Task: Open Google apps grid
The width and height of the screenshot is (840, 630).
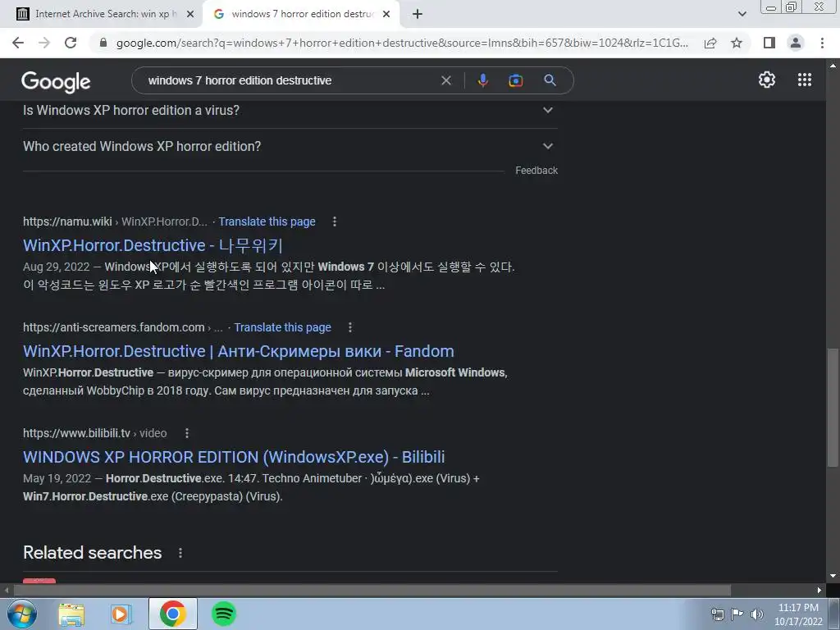Action: point(804,80)
